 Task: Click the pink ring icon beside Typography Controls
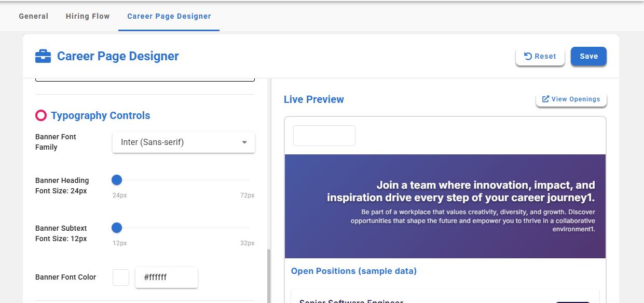(x=41, y=115)
